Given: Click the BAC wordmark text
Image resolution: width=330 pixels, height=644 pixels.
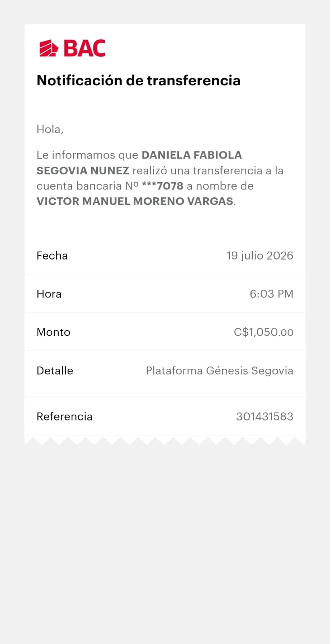Looking at the screenshot, I should (85, 48).
